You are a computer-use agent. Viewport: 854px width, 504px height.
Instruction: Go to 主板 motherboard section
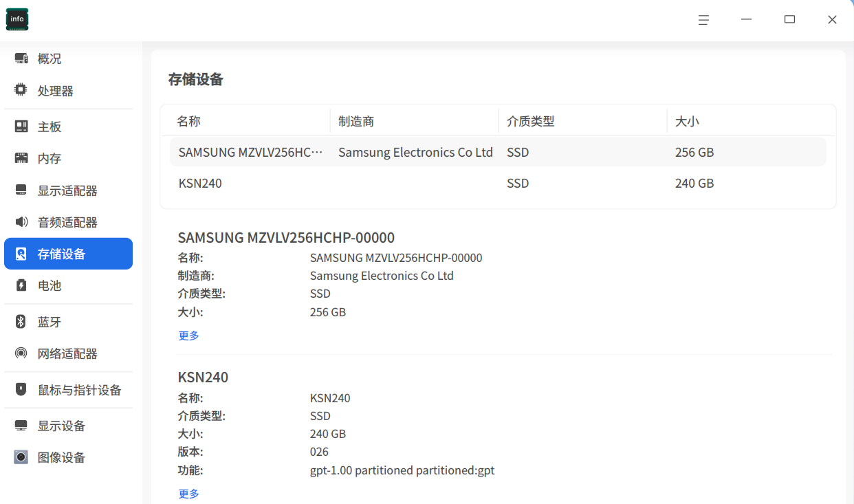(x=68, y=127)
